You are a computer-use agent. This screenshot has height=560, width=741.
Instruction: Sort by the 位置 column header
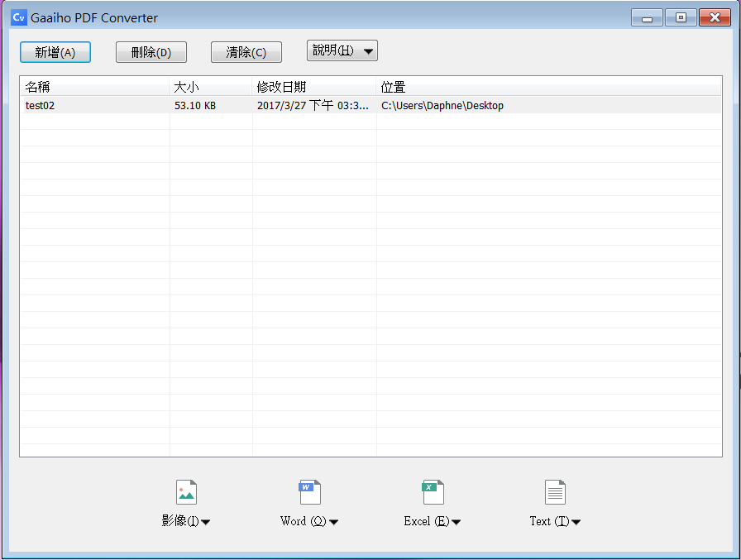point(548,87)
